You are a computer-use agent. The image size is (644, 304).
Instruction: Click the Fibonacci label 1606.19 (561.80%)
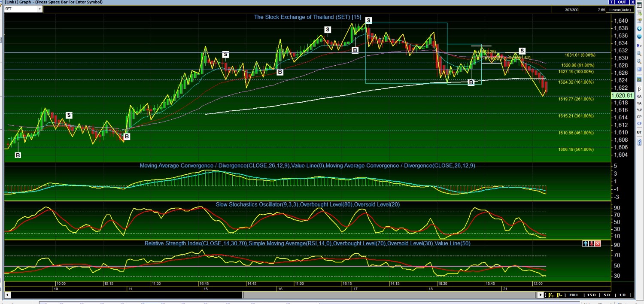[x=576, y=149]
